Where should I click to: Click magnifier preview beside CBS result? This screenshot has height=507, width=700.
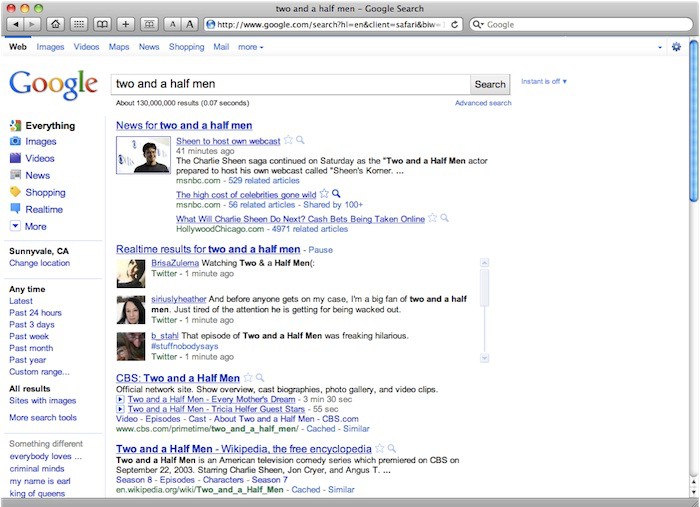[260, 378]
